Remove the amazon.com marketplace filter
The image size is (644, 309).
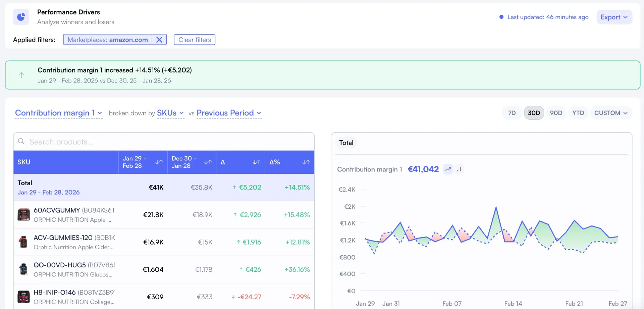159,40
